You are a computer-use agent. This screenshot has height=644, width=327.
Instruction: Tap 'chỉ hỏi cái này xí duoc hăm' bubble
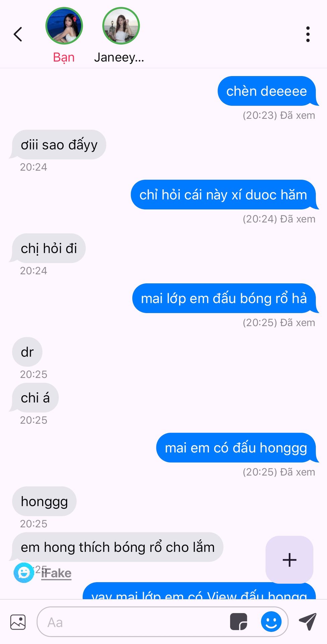click(x=224, y=195)
